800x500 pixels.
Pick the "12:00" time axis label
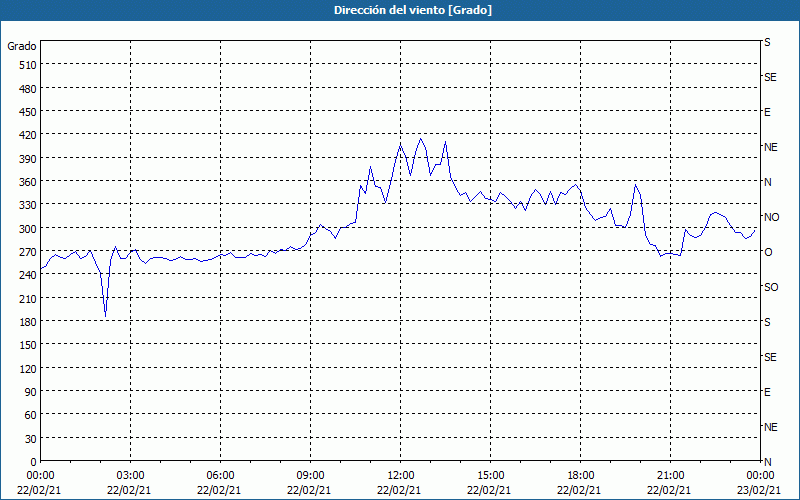pyautogui.click(x=401, y=476)
